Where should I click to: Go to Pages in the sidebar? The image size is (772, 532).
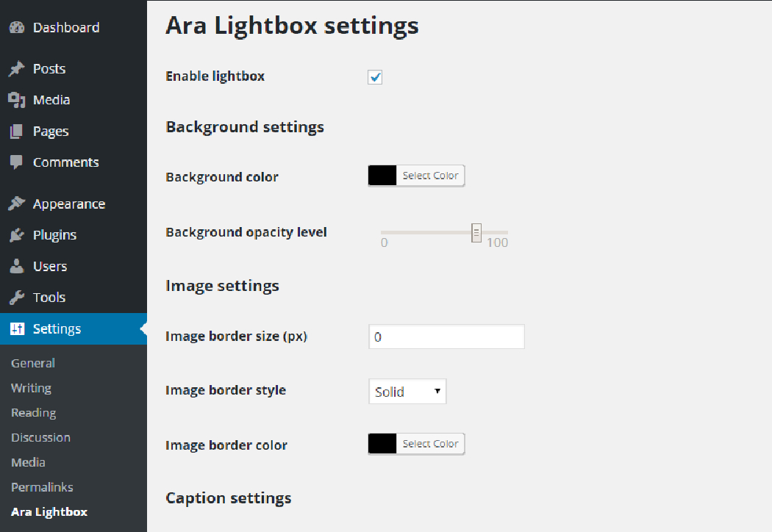tap(51, 132)
